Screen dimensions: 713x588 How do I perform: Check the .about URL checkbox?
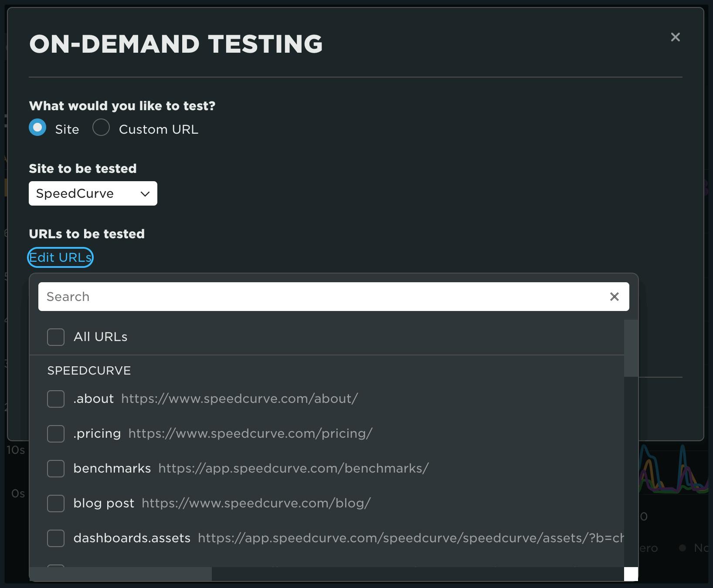pyautogui.click(x=55, y=399)
